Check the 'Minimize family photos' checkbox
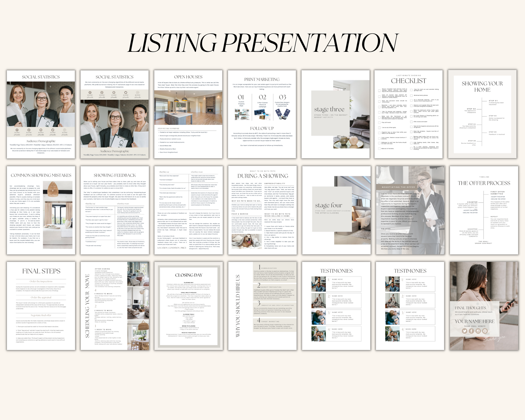This screenshot has width=525, height=420. (411, 95)
